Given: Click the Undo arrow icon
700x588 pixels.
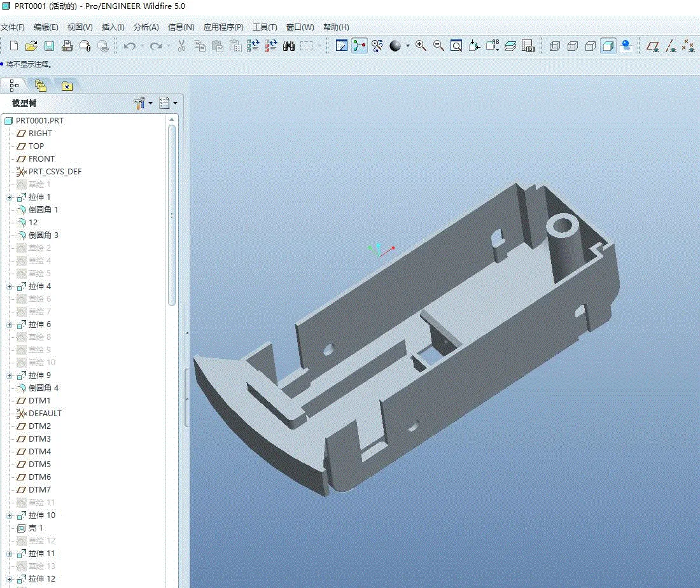Looking at the screenshot, I should [x=130, y=46].
